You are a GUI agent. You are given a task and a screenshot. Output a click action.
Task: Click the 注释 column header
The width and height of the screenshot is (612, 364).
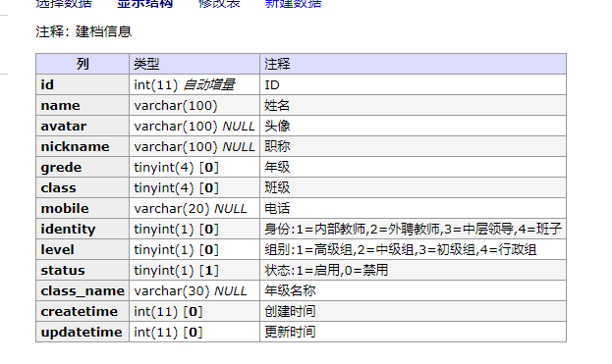click(413, 64)
